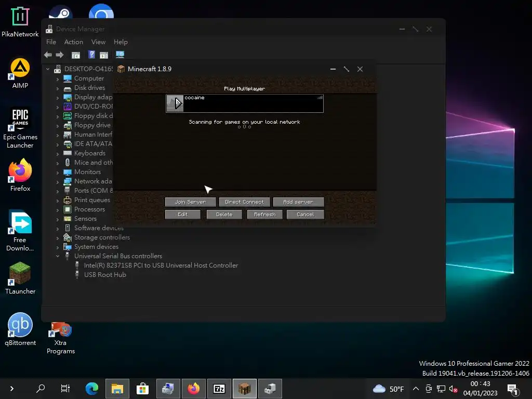This screenshot has width=532, height=399.
Task: Click the 50°F weather widget
Action: coord(389,389)
